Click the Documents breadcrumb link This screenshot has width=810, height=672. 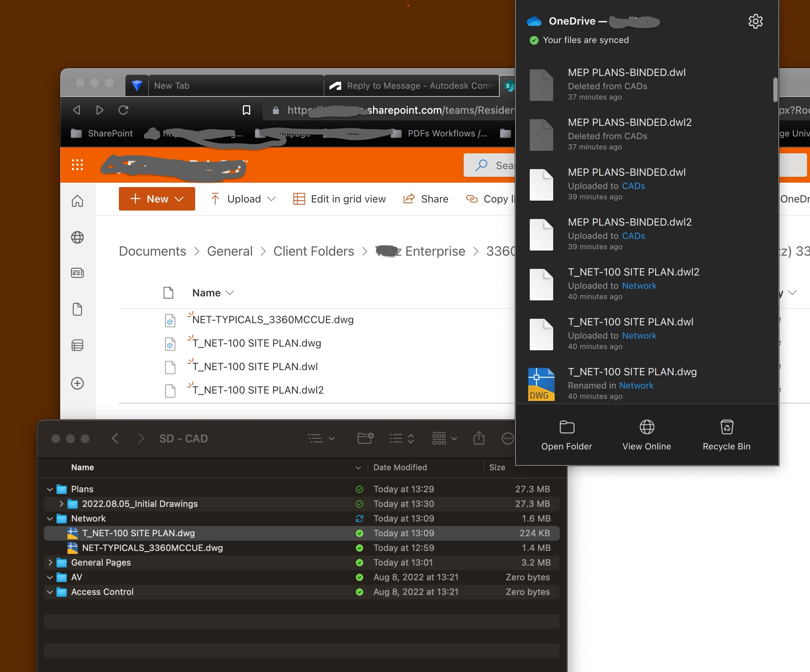click(152, 251)
